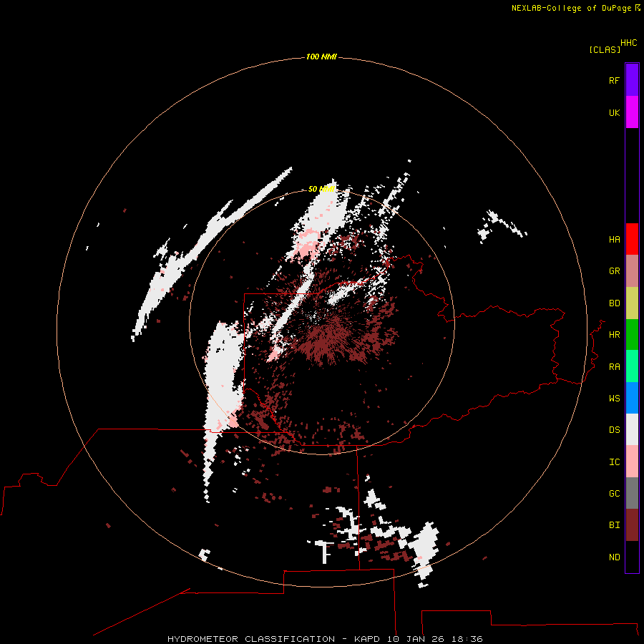The image size is (644, 644).
Task: Click the 100 NMI range ring label
Action: (321, 57)
